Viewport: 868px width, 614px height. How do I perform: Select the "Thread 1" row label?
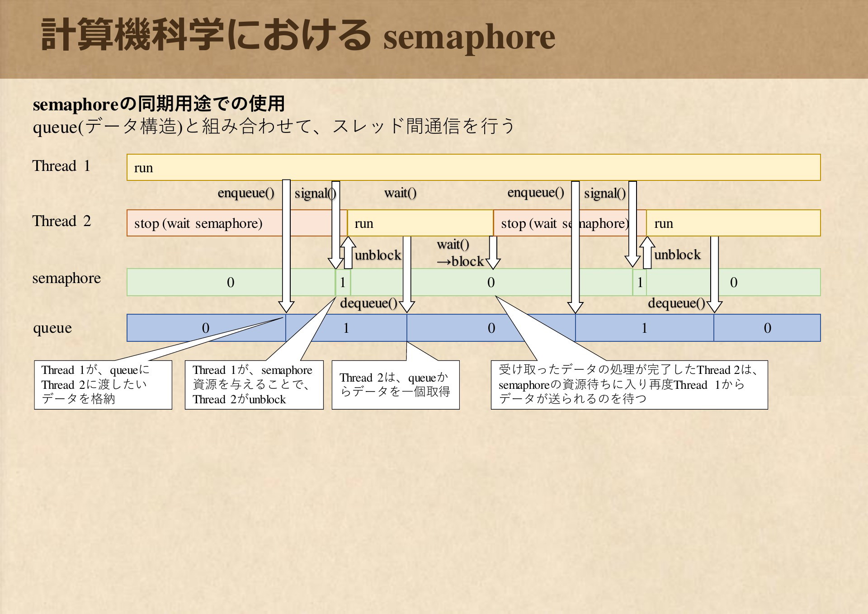[x=61, y=166]
